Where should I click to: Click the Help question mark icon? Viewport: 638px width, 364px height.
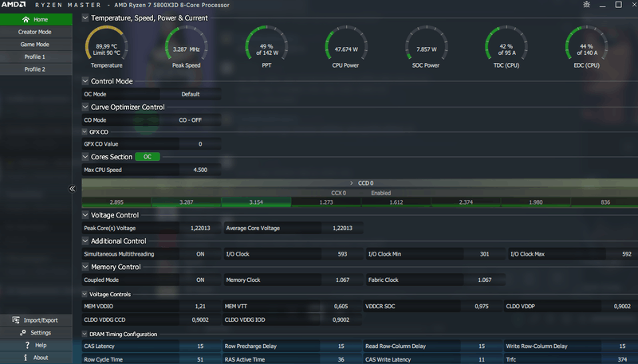pyautogui.click(x=27, y=345)
